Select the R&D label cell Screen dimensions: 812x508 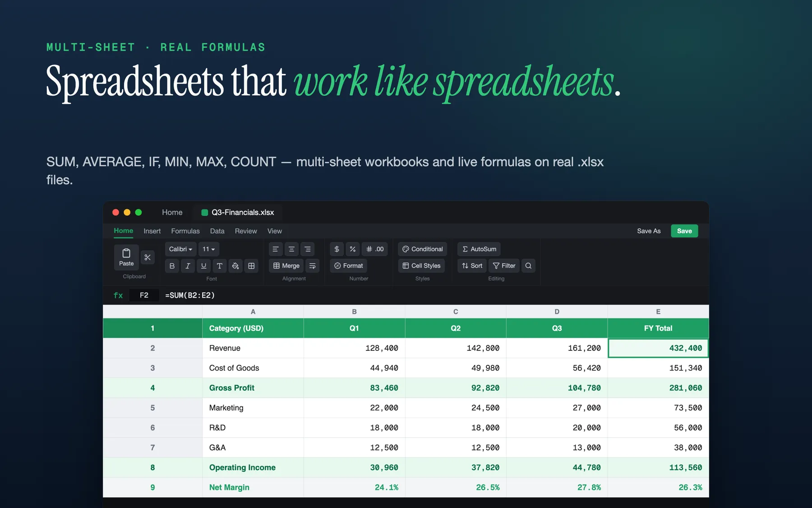[x=253, y=428]
